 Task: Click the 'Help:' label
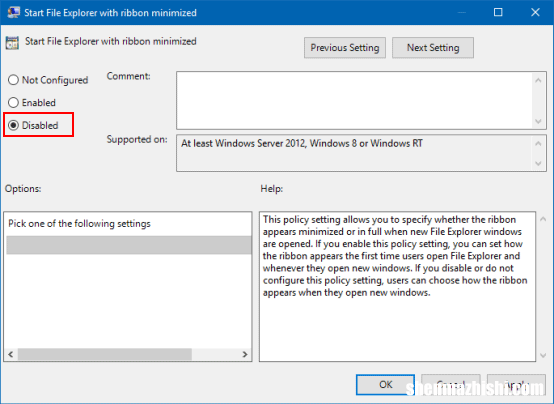coord(272,189)
